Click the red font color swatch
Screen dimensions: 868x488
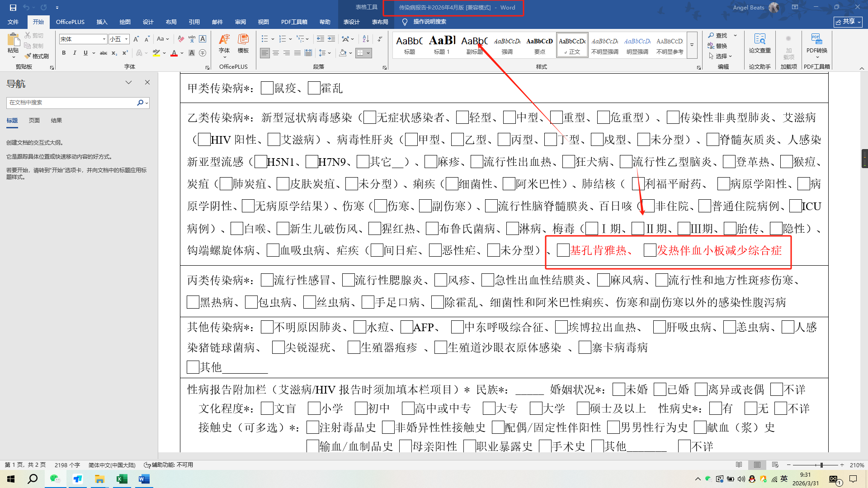(174, 53)
